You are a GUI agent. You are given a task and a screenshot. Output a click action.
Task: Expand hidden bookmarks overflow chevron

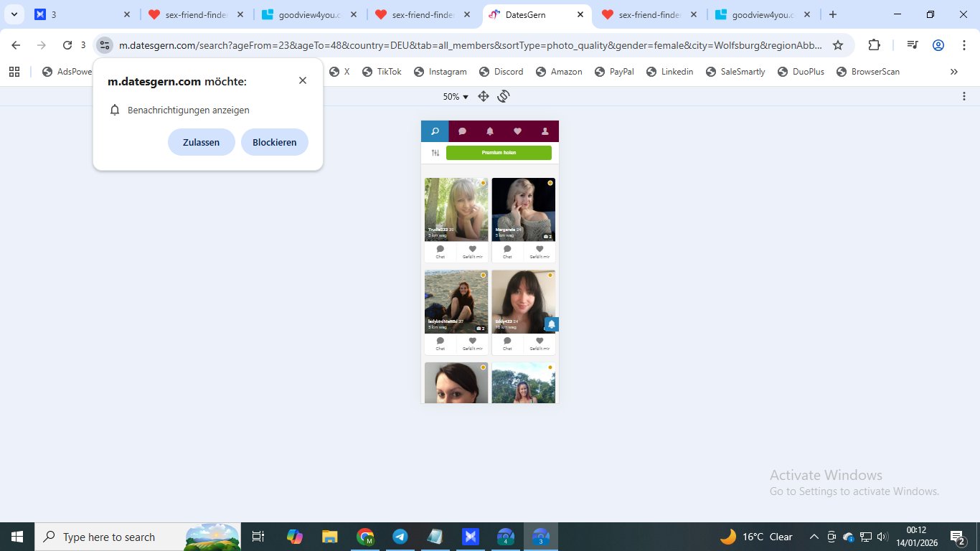[953, 72]
